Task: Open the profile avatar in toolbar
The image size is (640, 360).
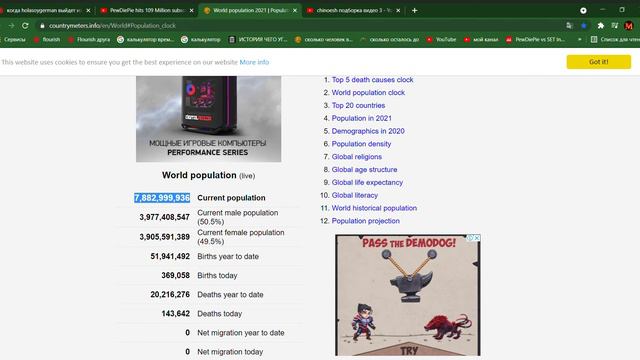Action: tap(629, 25)
